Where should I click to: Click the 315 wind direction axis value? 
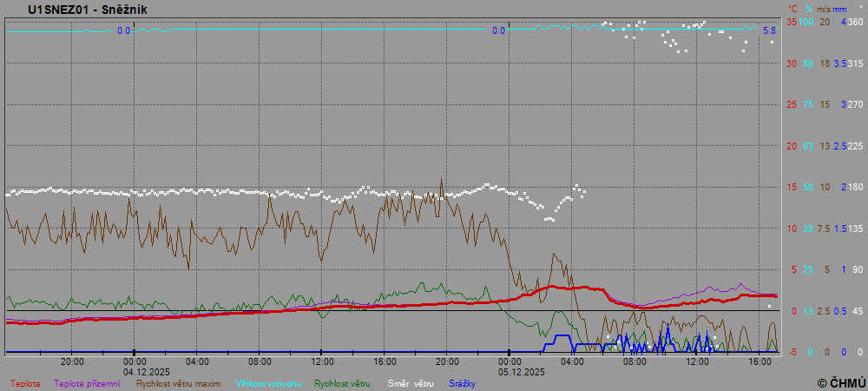coord(854,63)
